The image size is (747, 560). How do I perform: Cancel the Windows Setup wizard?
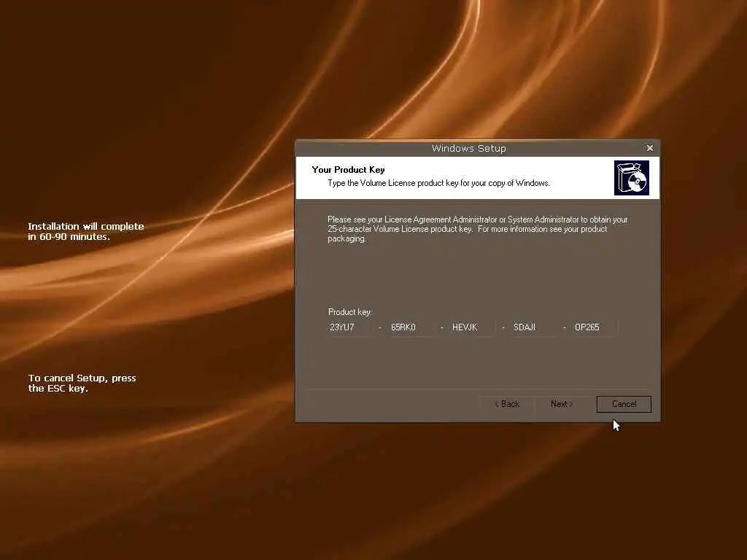click(x=624, y=404)
